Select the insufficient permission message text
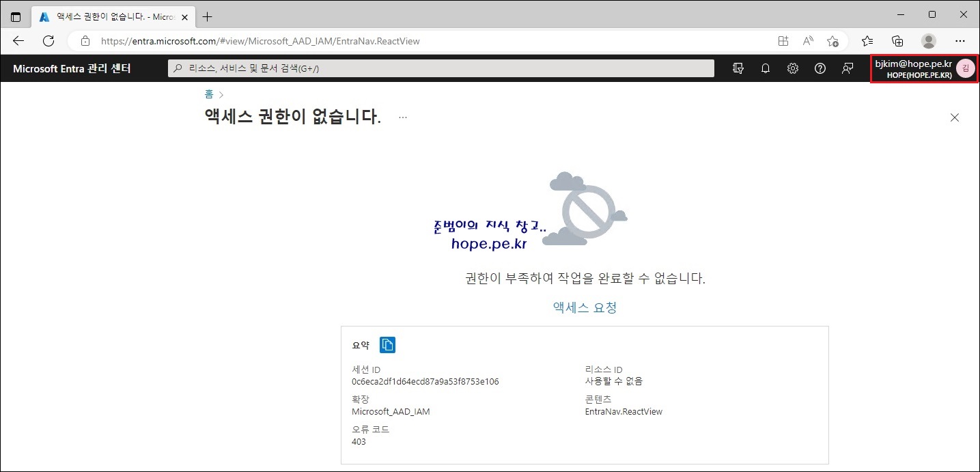Viewport: 980px width, 472px height. [x=585, y=278]
